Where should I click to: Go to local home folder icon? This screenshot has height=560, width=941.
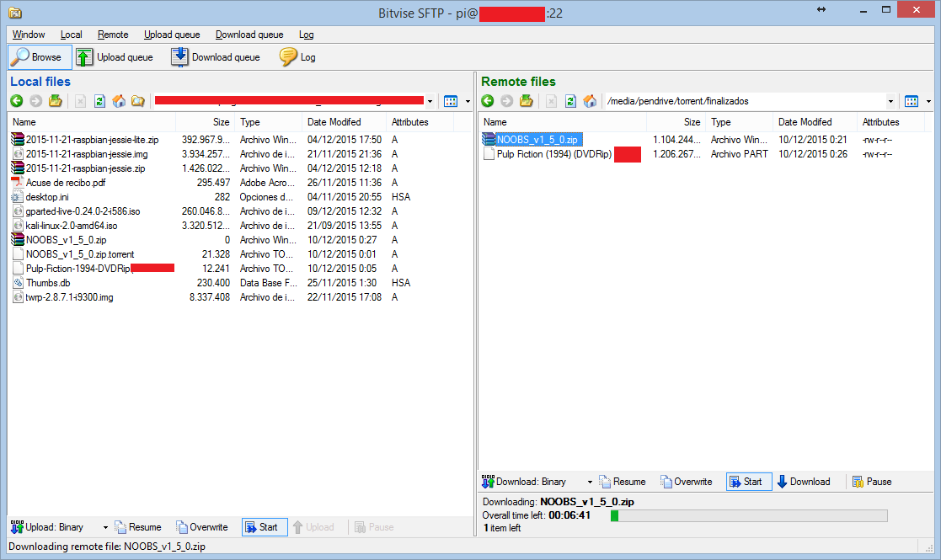point(119,101)
